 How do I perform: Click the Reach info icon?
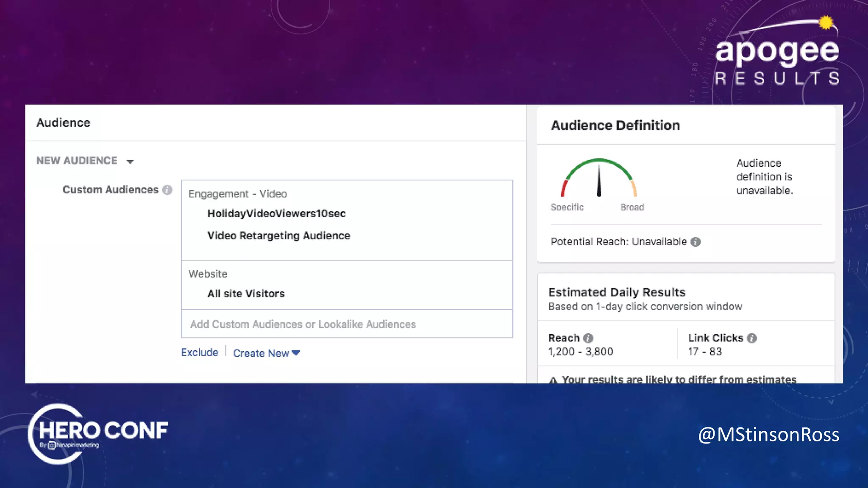[588, 338]
